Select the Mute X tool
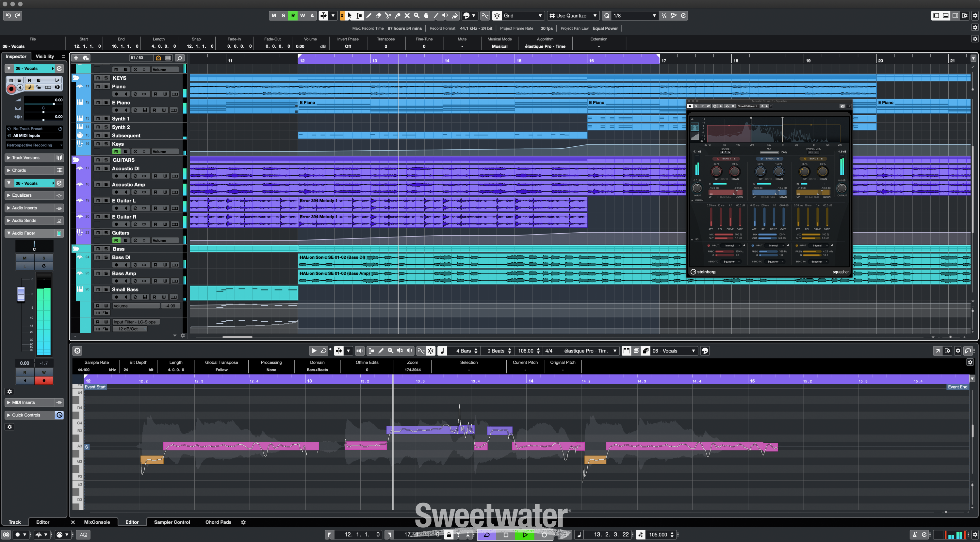 (407, 16)
